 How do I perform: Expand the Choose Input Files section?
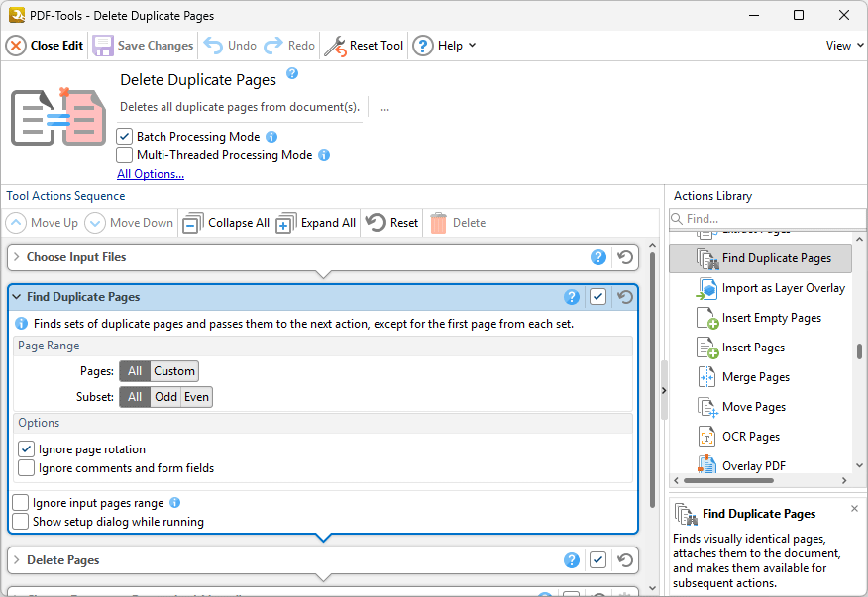pos(17,257)
